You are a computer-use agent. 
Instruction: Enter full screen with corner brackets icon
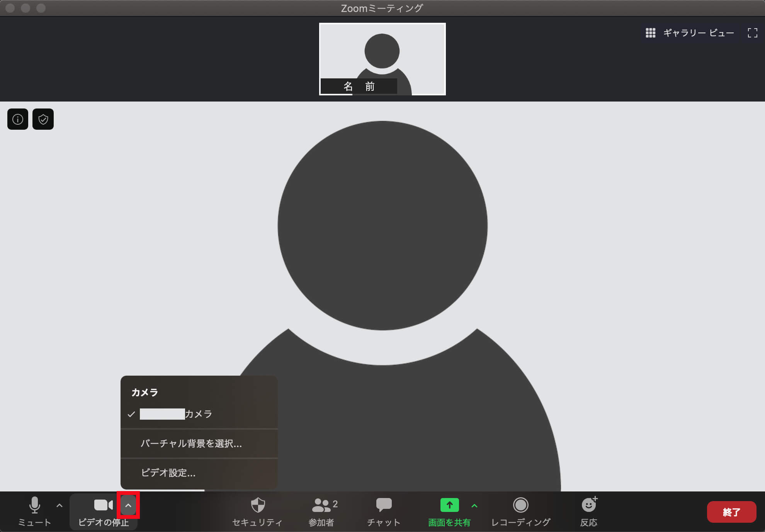[x=752, y=33]
